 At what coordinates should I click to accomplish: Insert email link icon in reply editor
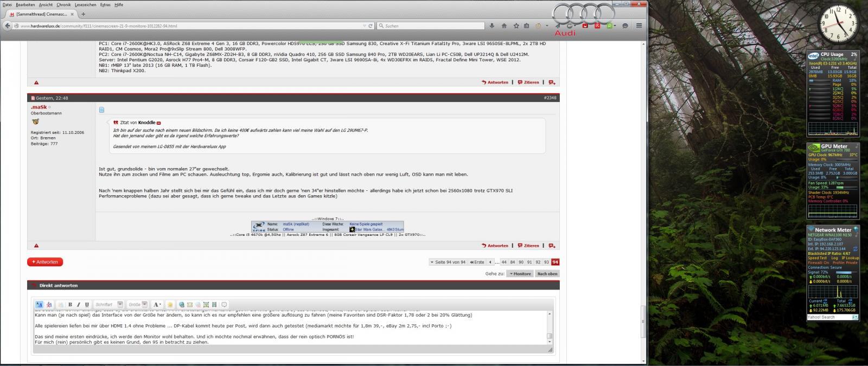tap(190, 305)
